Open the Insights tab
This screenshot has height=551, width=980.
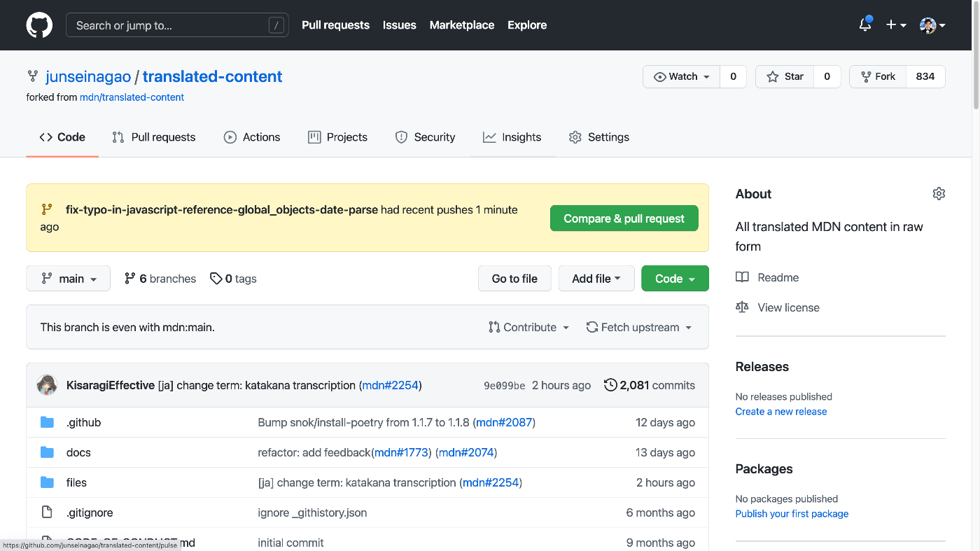512,137
